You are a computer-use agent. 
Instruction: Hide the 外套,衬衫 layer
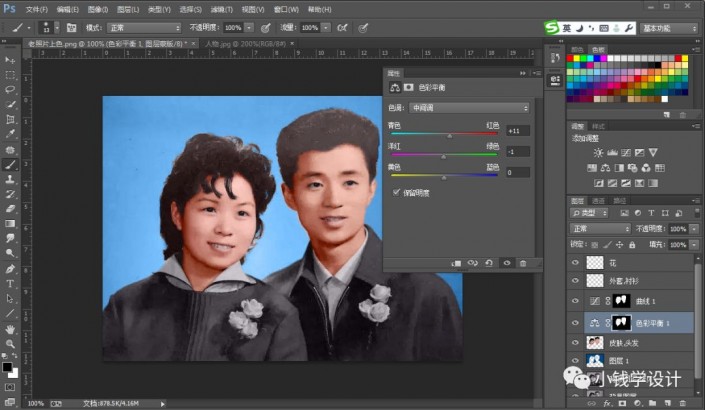(x=575, y=281)
